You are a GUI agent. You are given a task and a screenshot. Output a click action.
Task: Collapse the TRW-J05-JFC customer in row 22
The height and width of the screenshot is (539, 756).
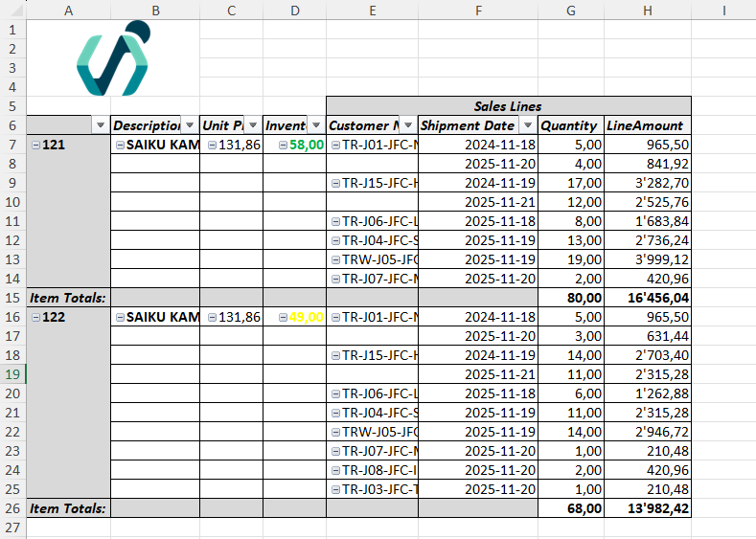pos(334,432)
